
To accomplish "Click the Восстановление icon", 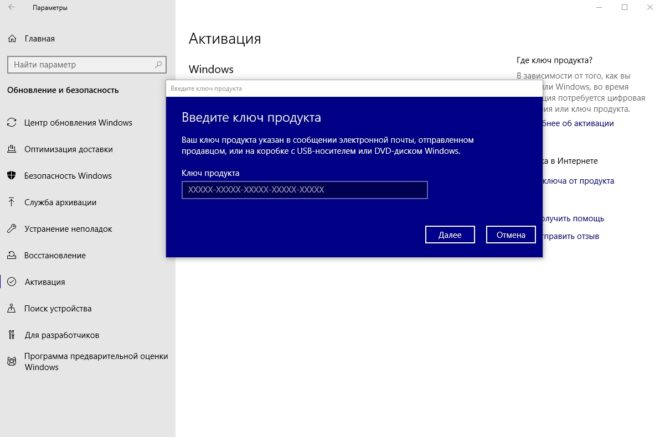I will pyautogui.click(x=12, y=255).
